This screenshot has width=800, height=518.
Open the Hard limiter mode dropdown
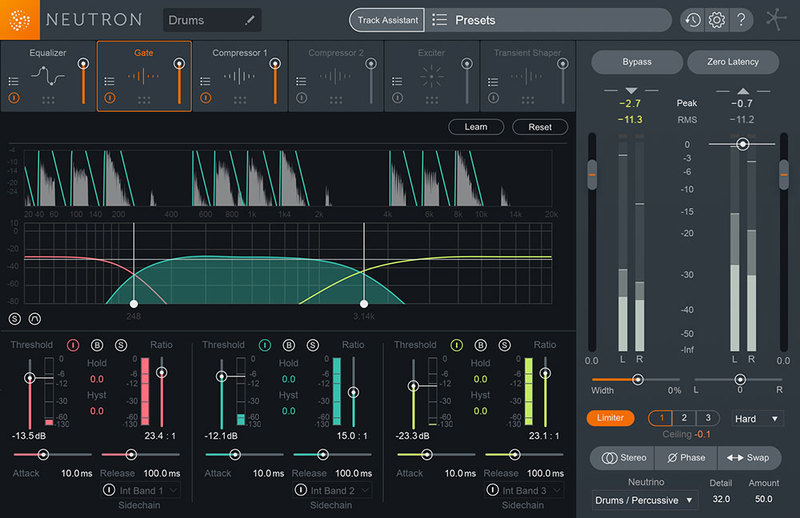757,418
